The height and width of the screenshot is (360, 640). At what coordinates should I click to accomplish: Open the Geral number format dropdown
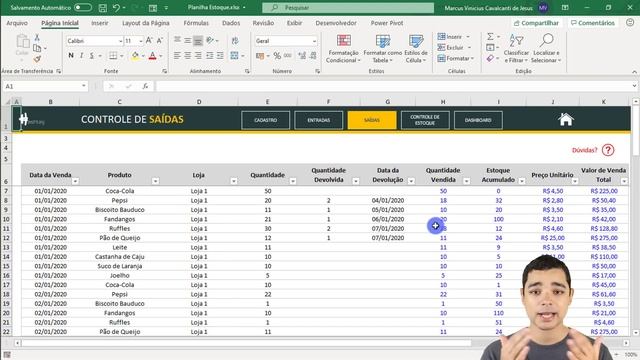coord(314,41)
